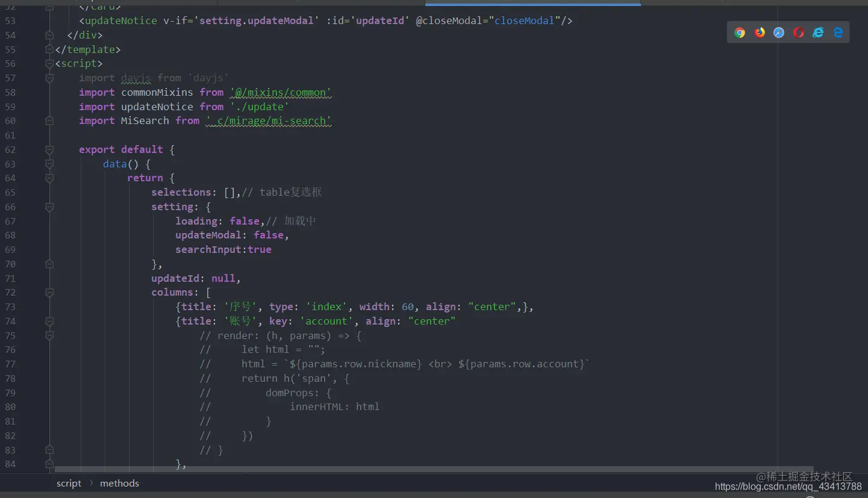
Task: Click the updateNotice tag on line 53
Action: [121, 20]
